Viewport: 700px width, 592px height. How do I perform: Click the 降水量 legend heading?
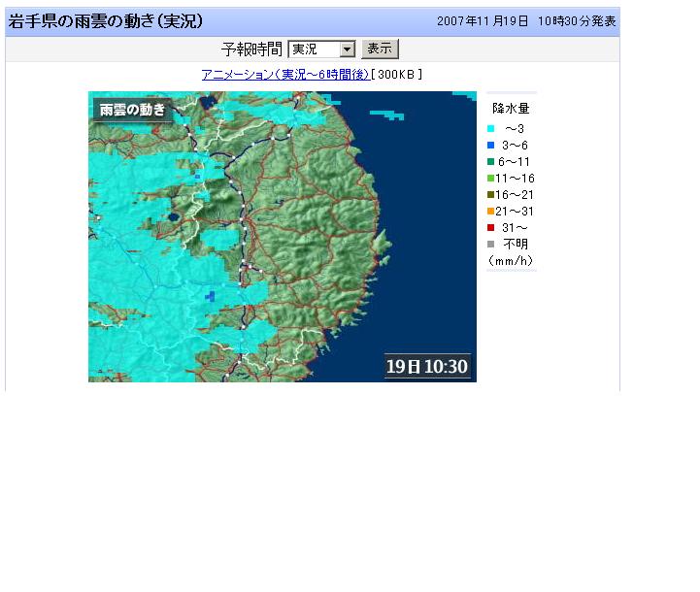point(511,109)
